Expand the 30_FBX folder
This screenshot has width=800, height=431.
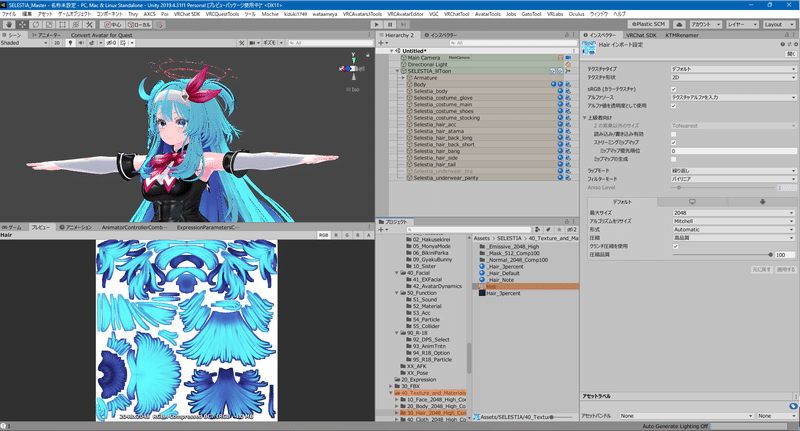[391, 386]
